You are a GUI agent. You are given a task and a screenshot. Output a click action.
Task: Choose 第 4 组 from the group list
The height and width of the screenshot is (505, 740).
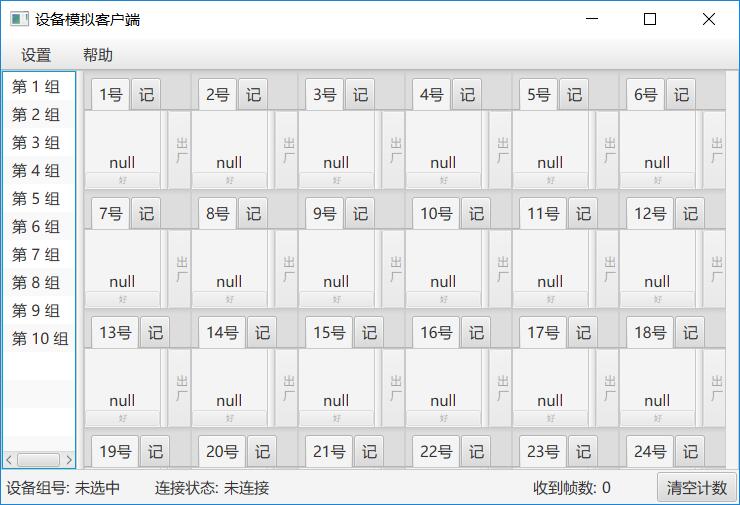coord(39,170)
